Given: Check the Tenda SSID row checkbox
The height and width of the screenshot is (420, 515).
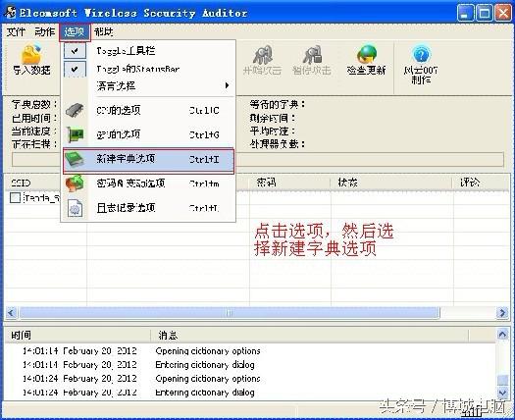Looking at the screenshot, I should [15, 198].
